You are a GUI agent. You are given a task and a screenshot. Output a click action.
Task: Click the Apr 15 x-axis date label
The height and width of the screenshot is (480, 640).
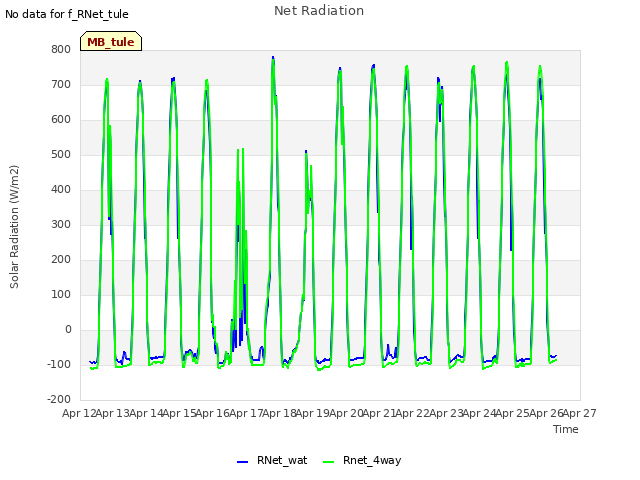[x=179, y=413]
